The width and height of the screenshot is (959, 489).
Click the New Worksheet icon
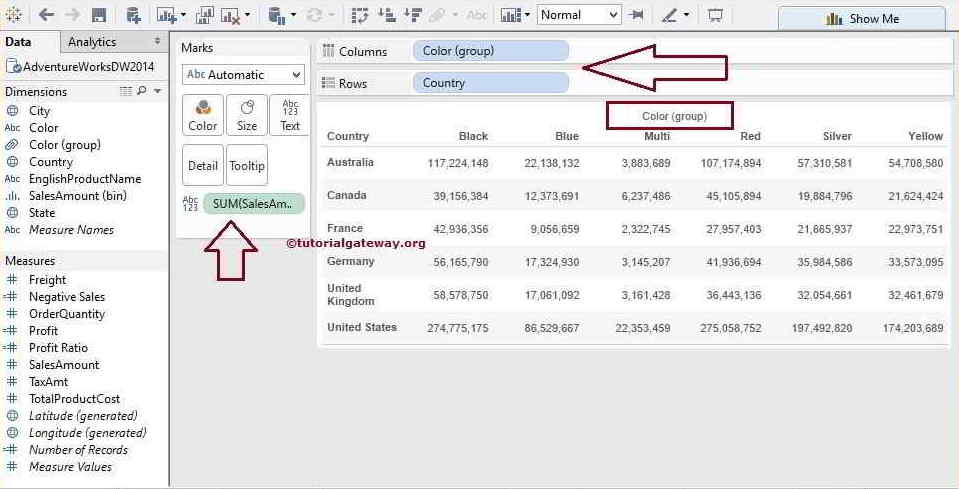pyautogui.click(x=167, y=15)
